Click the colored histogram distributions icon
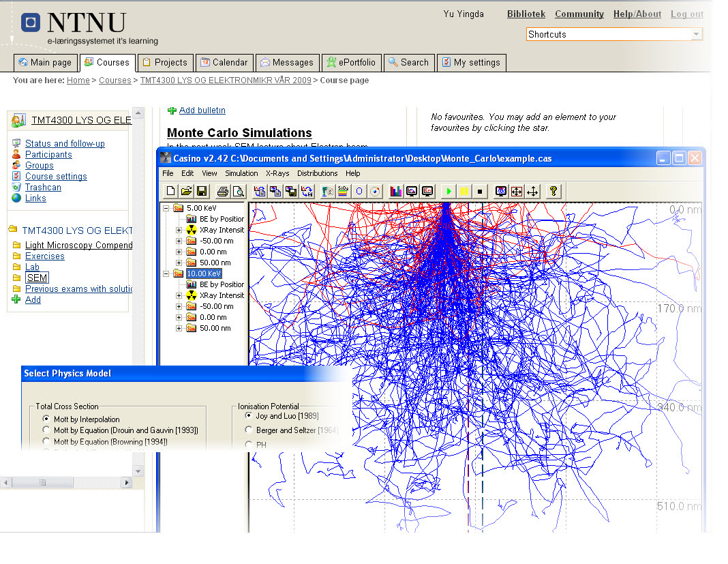This screenshot has width=728, height=564. pyautogui.click(x=395, y=192)
